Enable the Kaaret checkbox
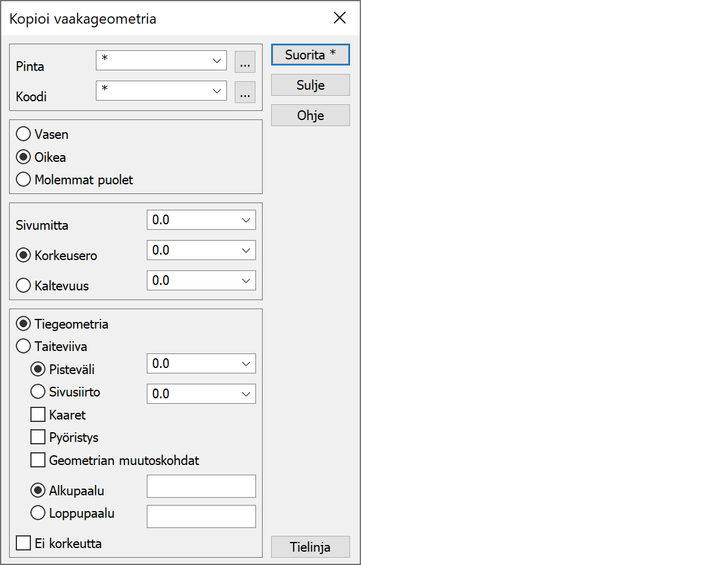The image size is (728, 565). 38,415
